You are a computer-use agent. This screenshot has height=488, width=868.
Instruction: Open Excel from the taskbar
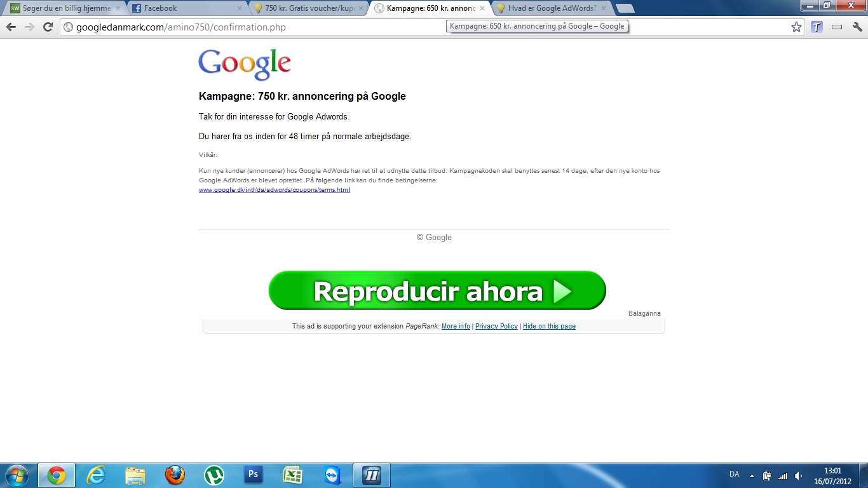pos(293,475)
